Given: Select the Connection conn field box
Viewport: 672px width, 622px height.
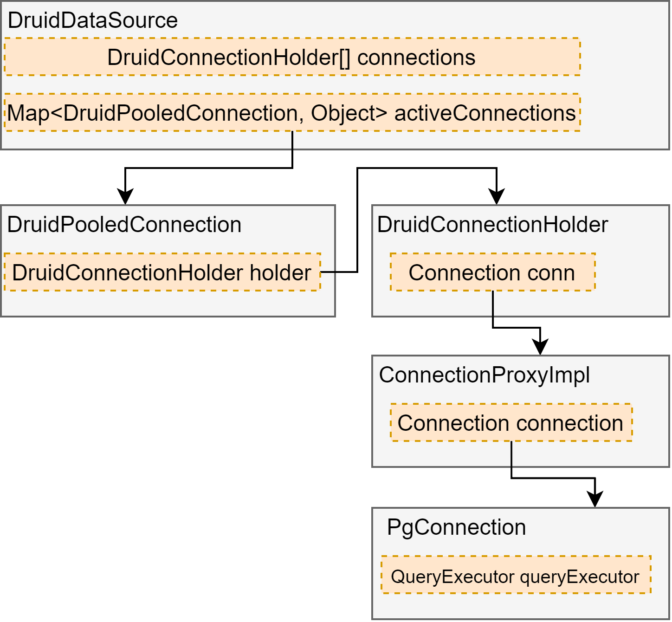Looking at the screenshot, I should [x=493, y=272].
